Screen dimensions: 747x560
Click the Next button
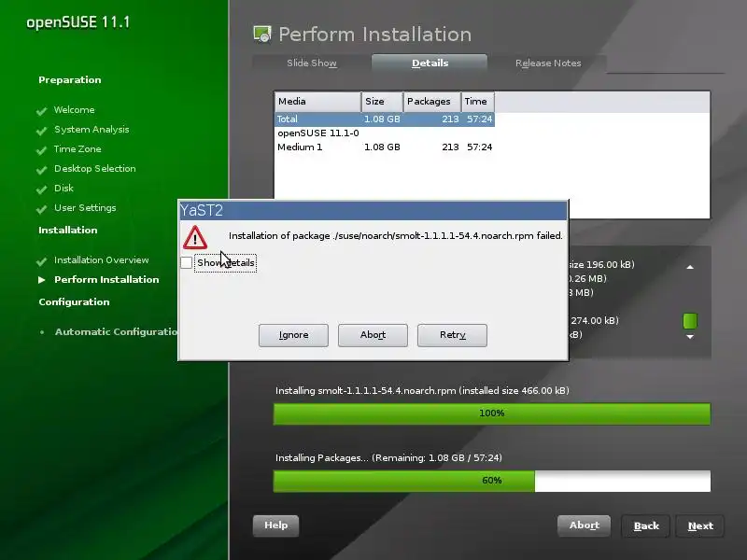click(700, 525)
